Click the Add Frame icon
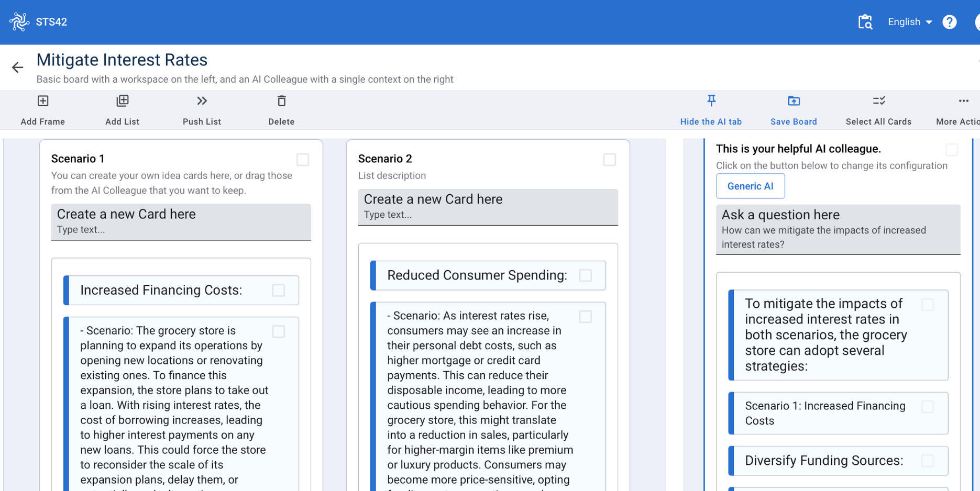The height and width of the screenshot is (491, 980). coord(43,101)
